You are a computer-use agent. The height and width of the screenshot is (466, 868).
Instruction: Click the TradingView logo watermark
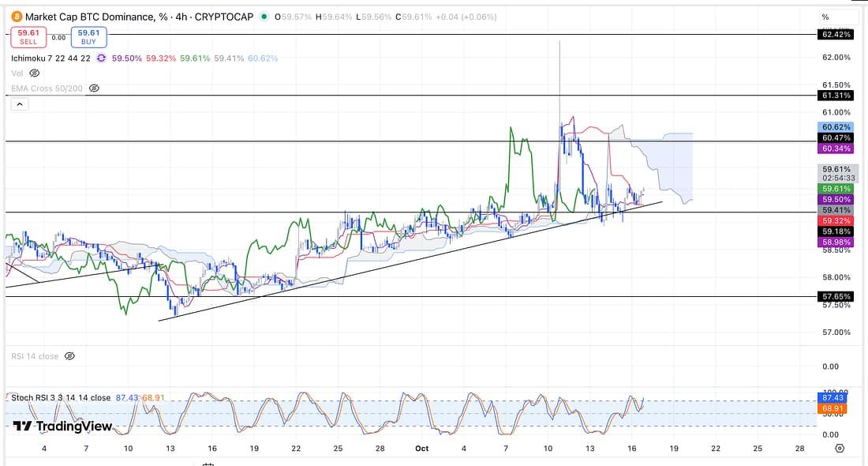(62, 427)
